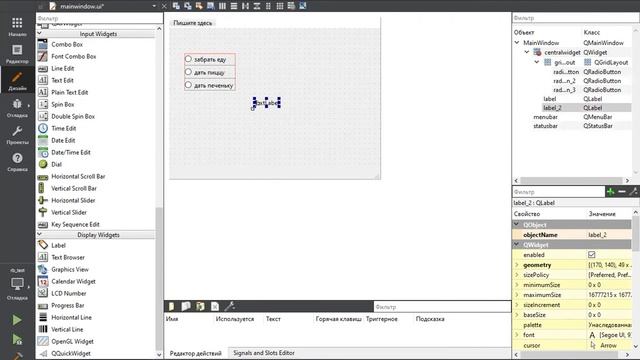This screenshot has height=360, width=640.
Task: Collapse the gridLayout tree node
Action: (x=537, y=62)
